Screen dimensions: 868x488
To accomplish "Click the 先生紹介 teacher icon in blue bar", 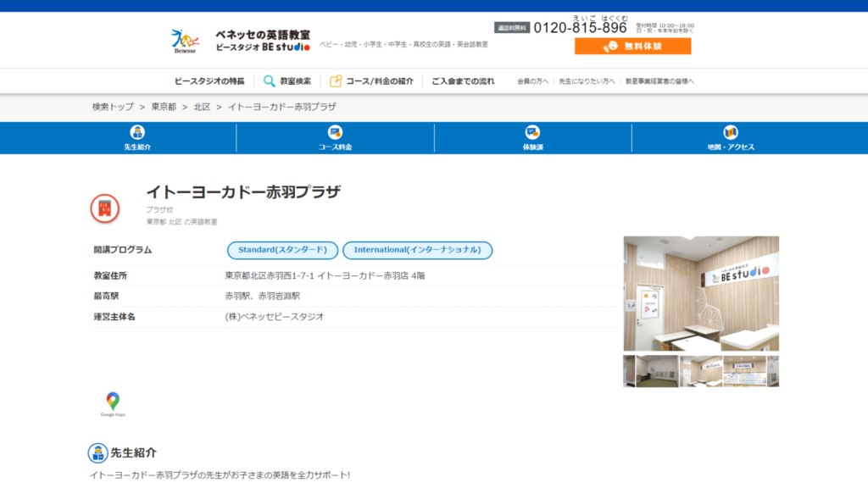I will click(137, 132).
